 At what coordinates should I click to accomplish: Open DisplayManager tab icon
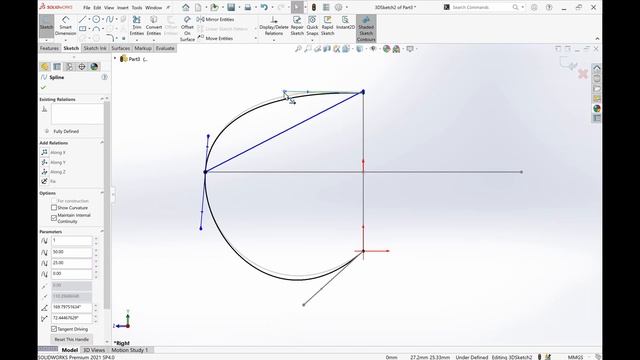tap(94, 67)
